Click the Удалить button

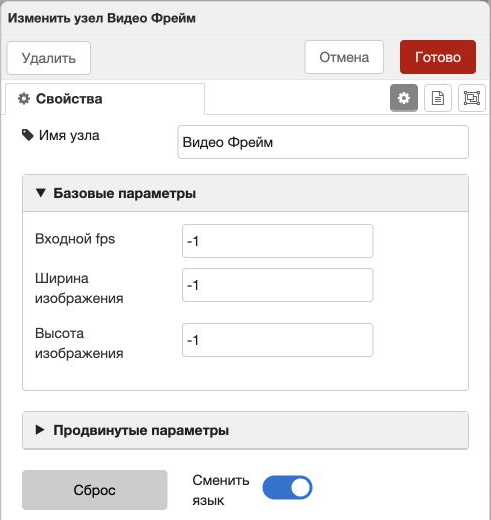pyautogui.click(x=49, y=58)
